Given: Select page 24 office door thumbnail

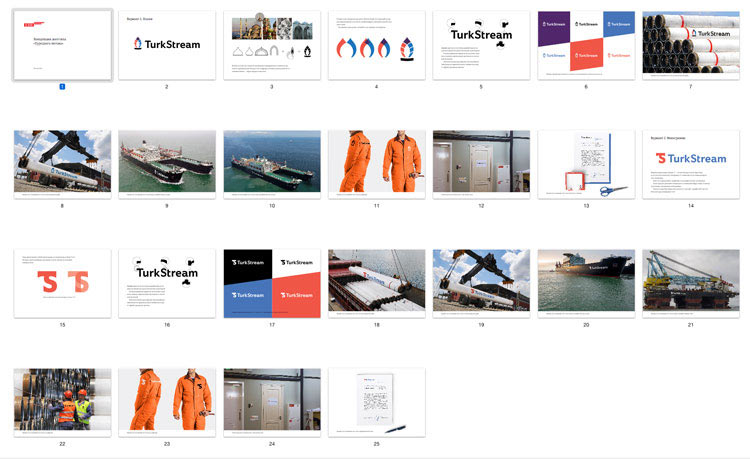Looking at the screenshot, I should (x=272, y=402).
